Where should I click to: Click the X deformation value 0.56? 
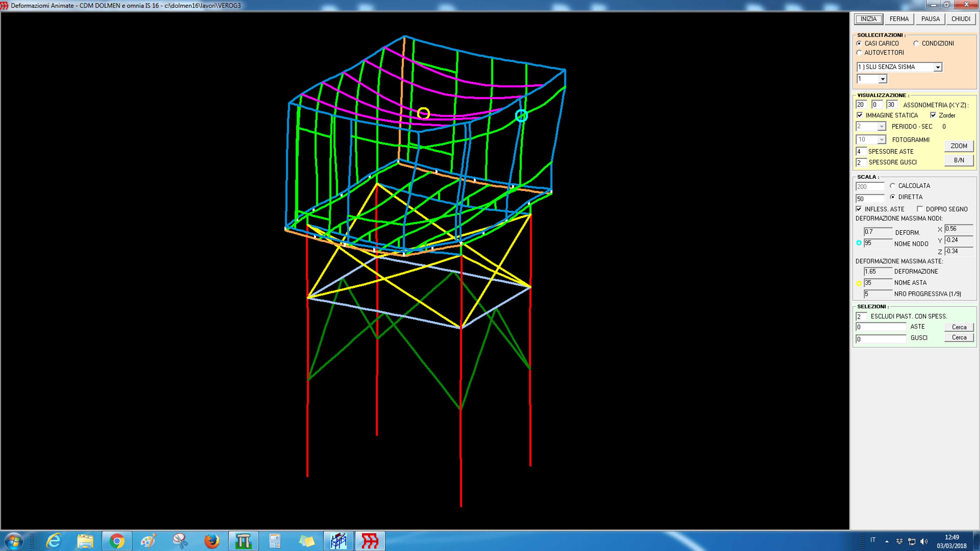(959, 229)
